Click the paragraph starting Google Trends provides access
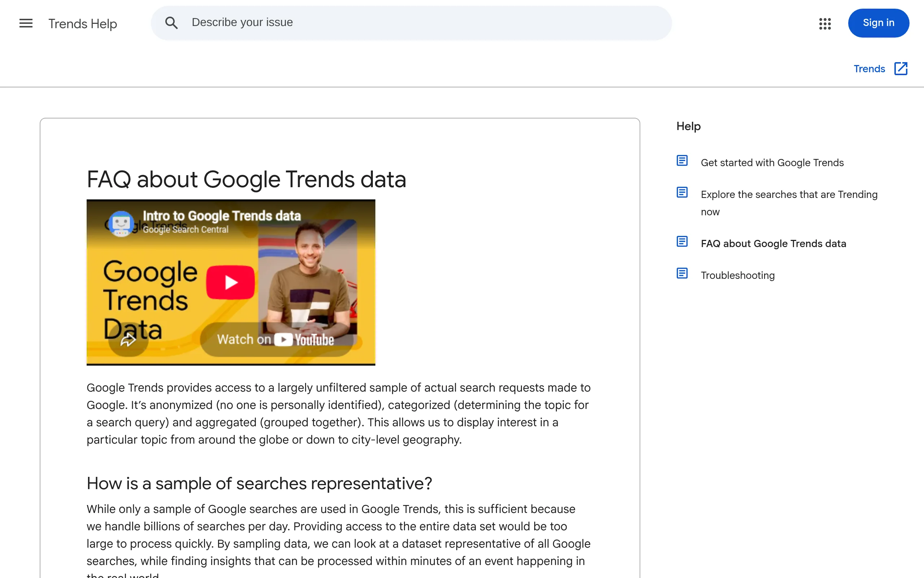924x578 pixels. (x=338, y=414)
